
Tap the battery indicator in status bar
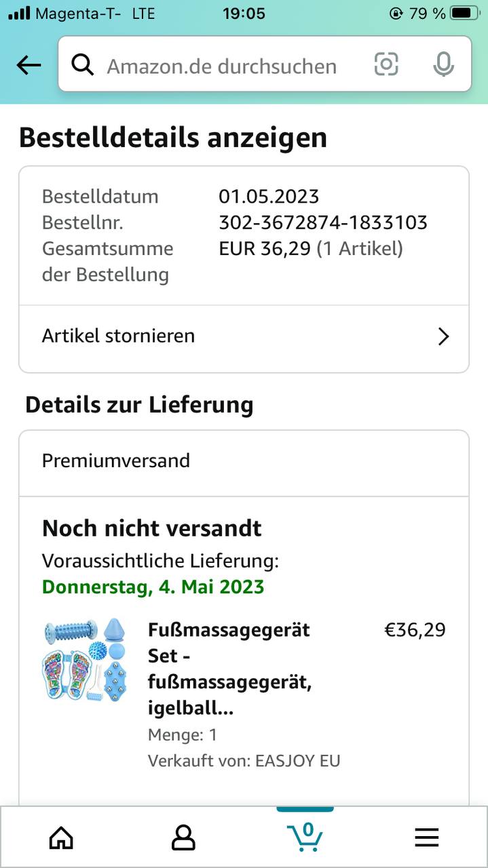[x=465, y=14]
